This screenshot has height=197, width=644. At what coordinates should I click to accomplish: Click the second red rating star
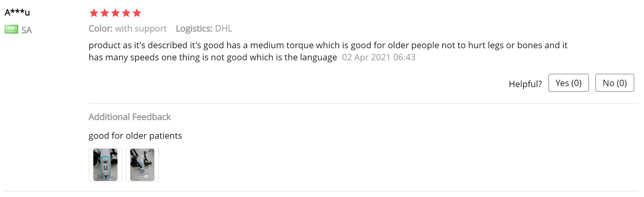[105, 13]
